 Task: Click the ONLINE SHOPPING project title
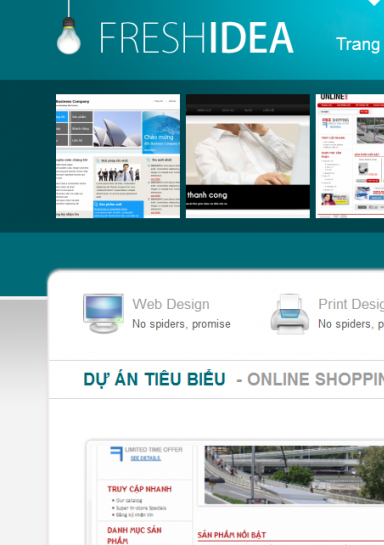[316, 379]
